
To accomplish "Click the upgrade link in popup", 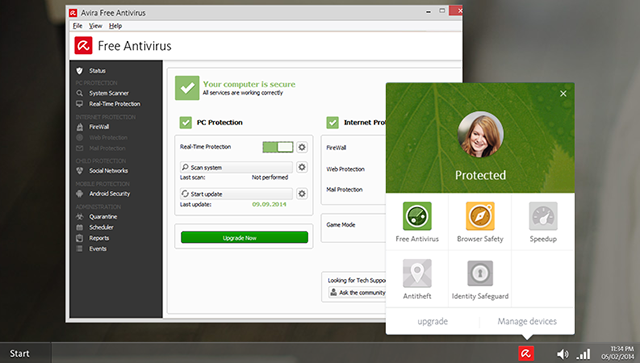I will click(x=433, y=321).
